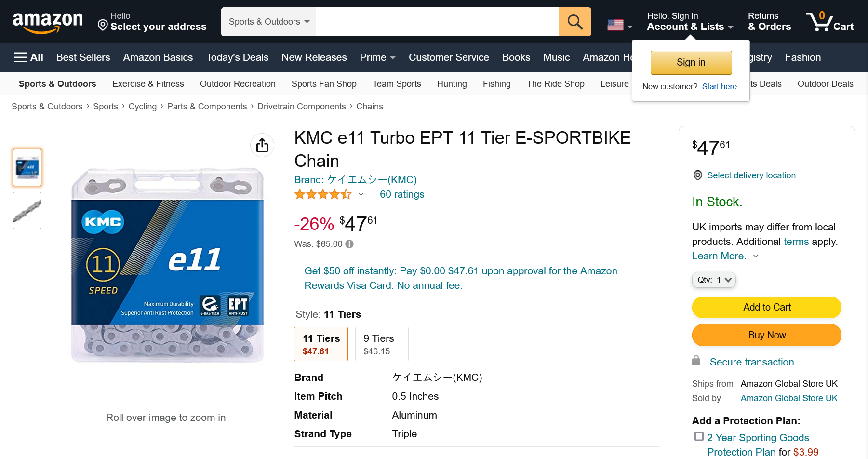Viewport: 868px width, 459px height.
Task: Click the delivery location pin icon
Action: click(697, 175)
